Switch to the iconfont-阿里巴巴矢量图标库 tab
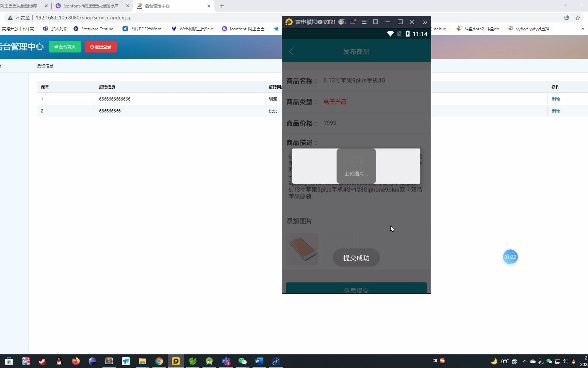The height and width of the screenshot is (368, 588). tap(91, 6)
